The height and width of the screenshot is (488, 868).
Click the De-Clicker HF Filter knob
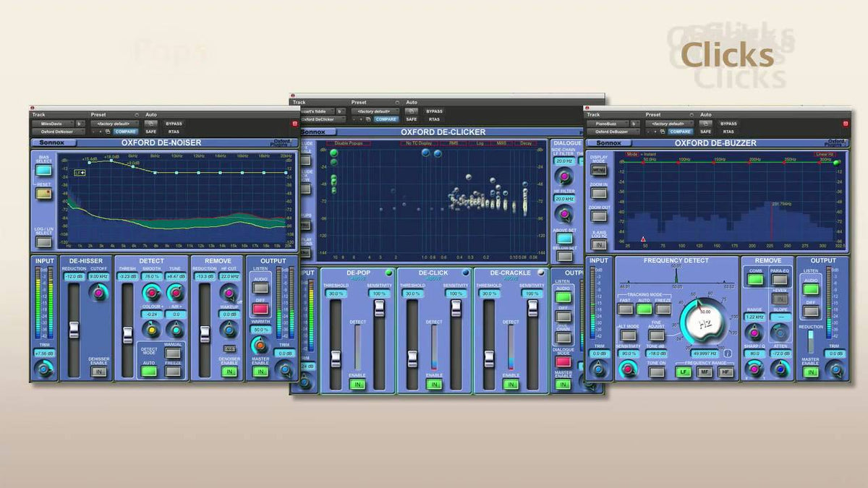tap(563, 213)
